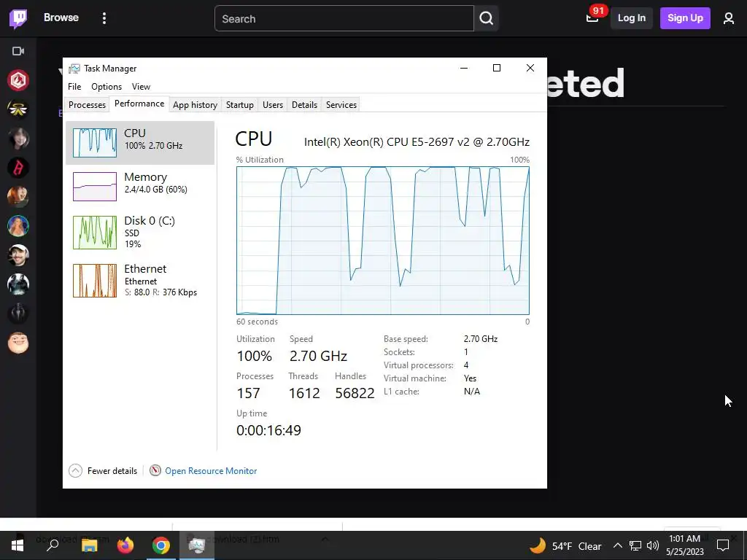Show hidden system tray icons
Viewport: 747px width, 560px height.
(x=617, y=545)
